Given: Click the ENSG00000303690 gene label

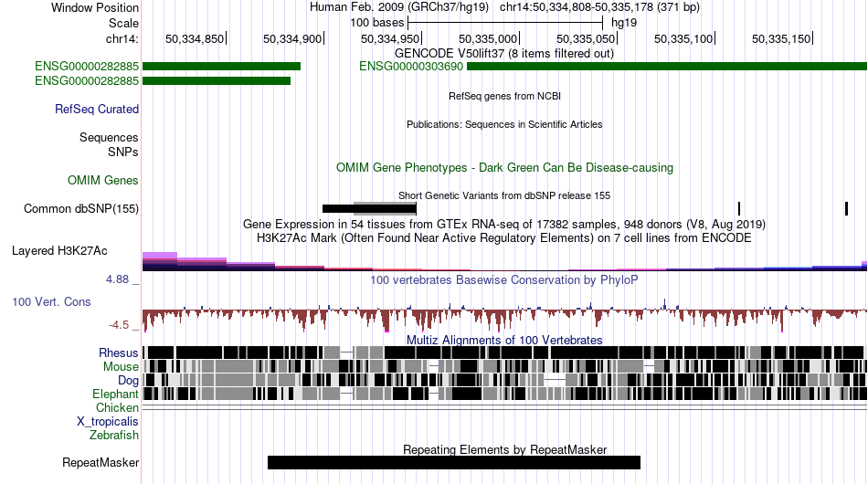Looking at the screenshot, I should [x=411, y=67].
